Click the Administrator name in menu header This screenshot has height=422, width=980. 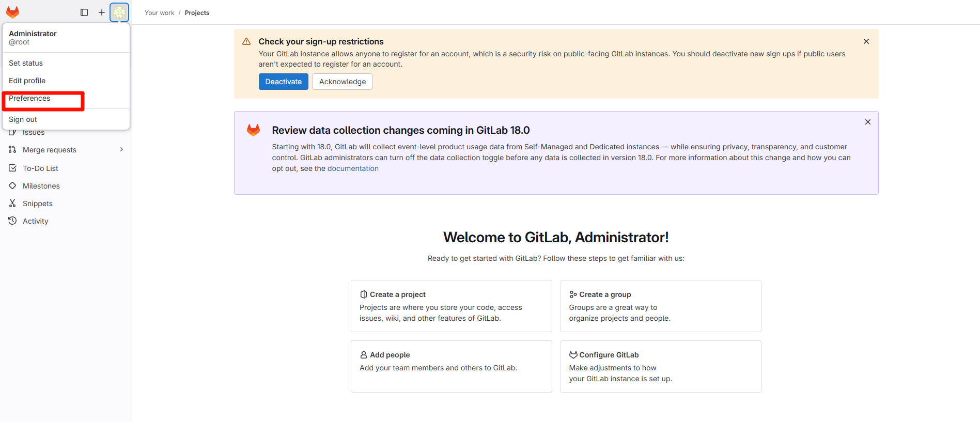click(33, 34)
